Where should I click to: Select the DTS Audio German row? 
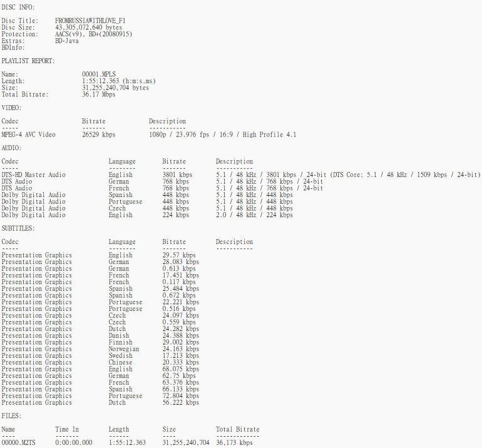point(162,181)
